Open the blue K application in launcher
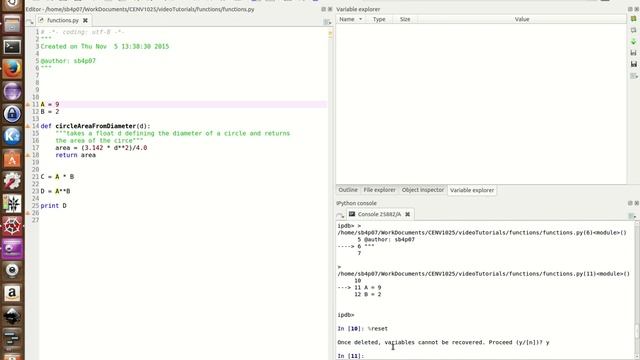Image resolution: width=640 pixels, height=360 pixels. coord(12,136)
